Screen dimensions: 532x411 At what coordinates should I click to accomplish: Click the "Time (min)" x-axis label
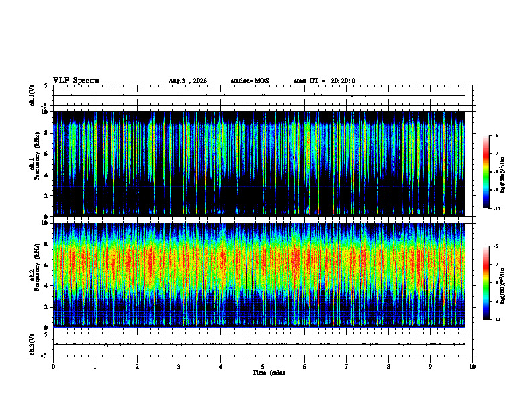click(x=269, y=373)
